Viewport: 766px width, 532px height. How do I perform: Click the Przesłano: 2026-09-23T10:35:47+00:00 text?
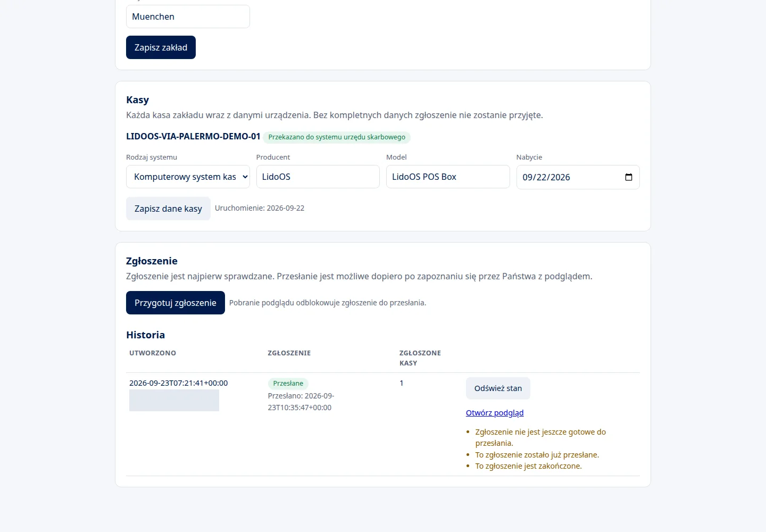(x=301, y=402)
